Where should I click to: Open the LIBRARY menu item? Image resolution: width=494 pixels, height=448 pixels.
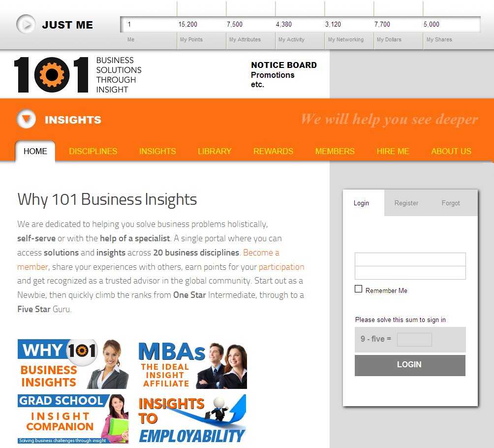point(215,151)
